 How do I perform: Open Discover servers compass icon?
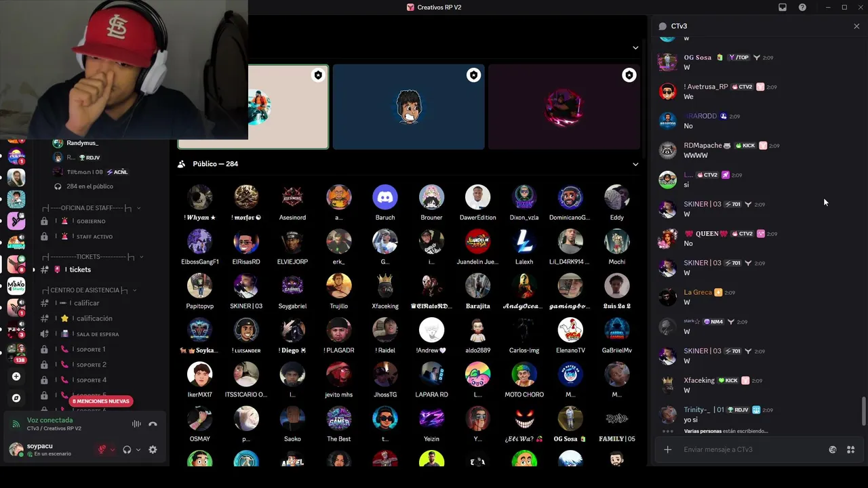click(x=16, y=398)
